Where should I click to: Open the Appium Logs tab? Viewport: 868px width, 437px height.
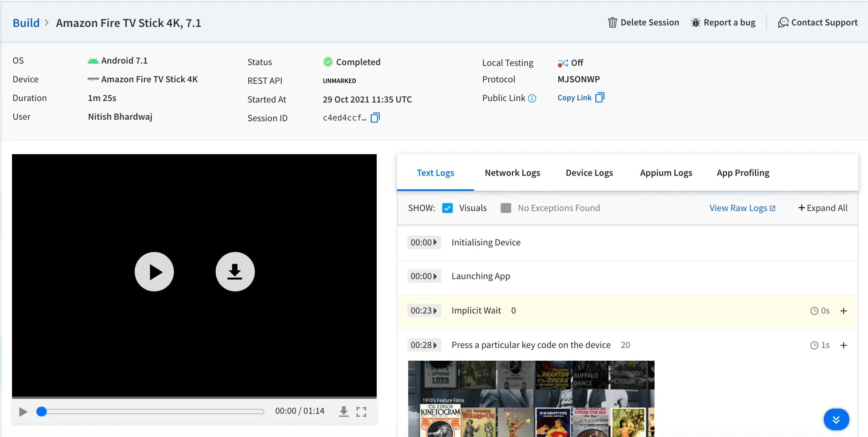coord(666,173)
